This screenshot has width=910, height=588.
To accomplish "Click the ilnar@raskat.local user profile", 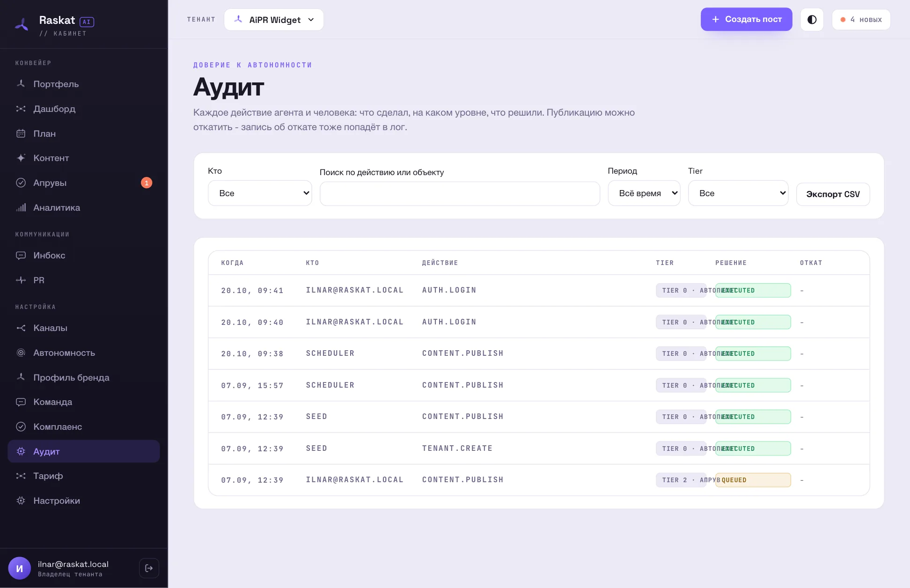I will [73, 568].
